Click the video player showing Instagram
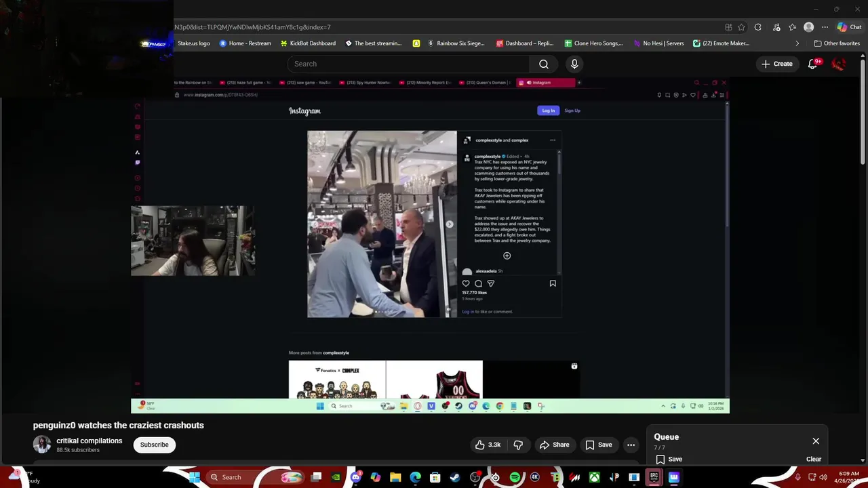 (x=430, y=245)
